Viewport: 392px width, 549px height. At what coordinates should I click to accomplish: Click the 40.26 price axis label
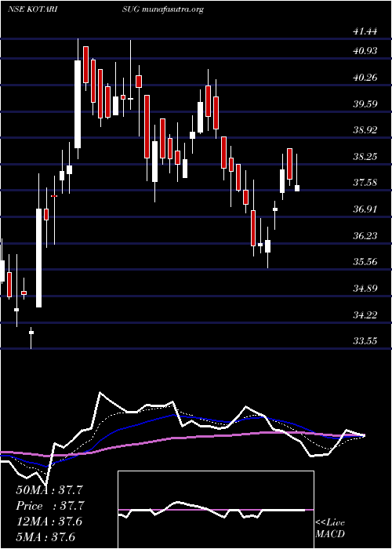[365, 78]
